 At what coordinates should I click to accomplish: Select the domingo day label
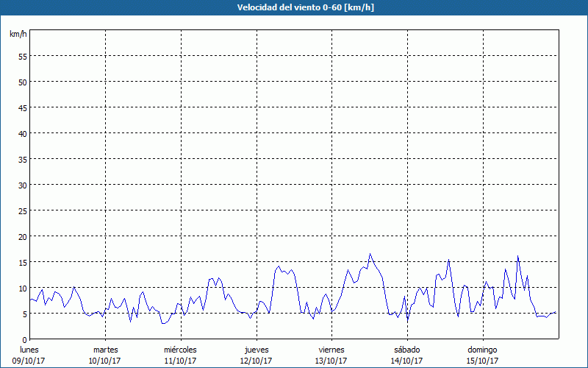pyautogui.click(x=481, y=350)
